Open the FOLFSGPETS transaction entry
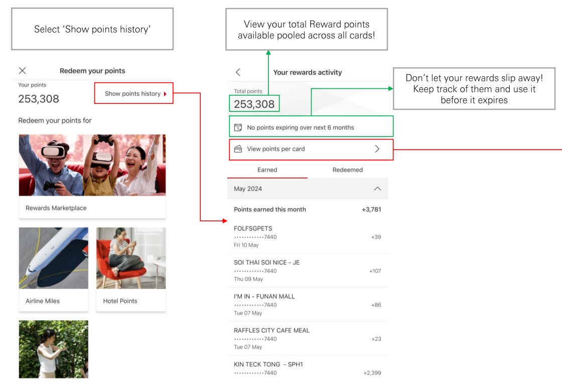The image size is (562, 392). 307,236
